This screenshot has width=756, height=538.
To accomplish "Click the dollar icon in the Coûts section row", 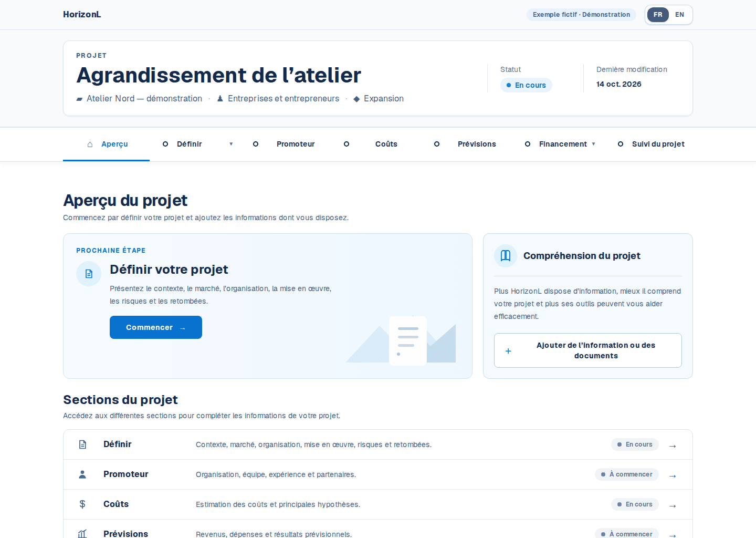I will point(82,504).
